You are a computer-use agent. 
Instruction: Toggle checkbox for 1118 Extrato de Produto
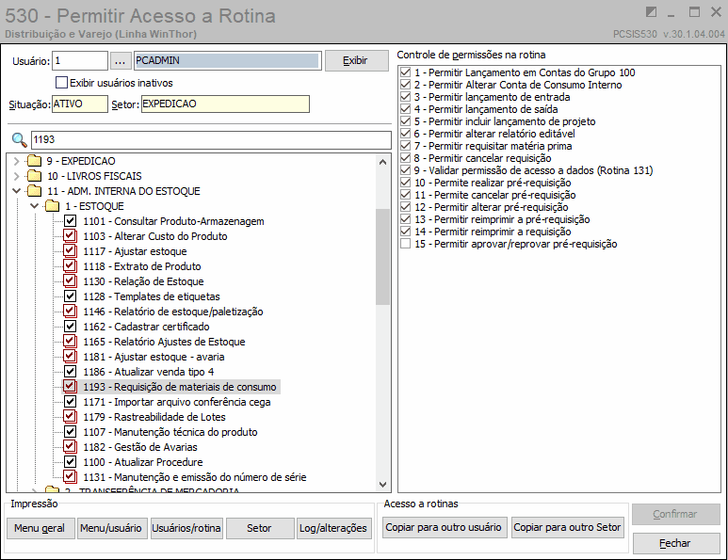[70, 265]
